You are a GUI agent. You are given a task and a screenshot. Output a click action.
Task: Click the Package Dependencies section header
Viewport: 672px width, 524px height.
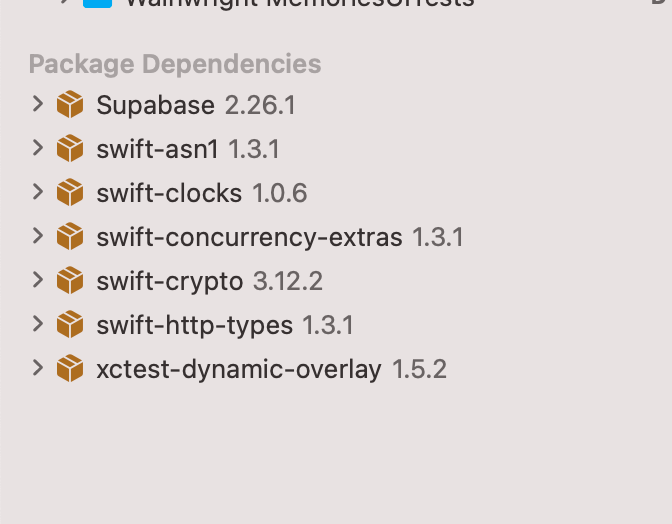coord(175,64)
